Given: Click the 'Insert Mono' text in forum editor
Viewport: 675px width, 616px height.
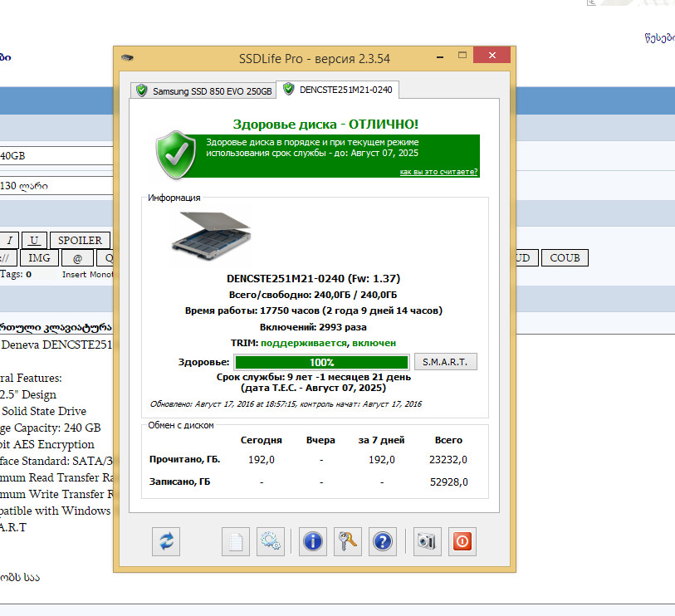Looking at the screenshot, I should [x=87, y=275].
